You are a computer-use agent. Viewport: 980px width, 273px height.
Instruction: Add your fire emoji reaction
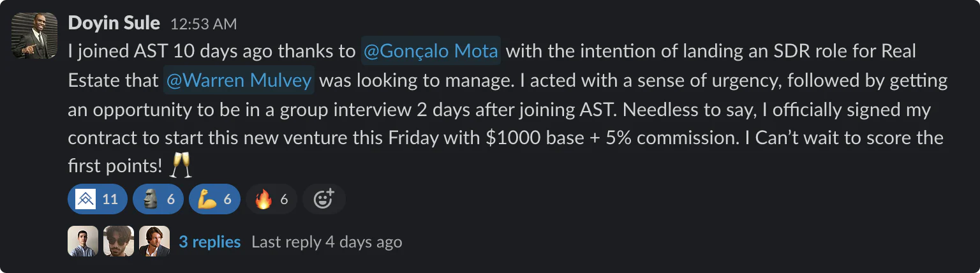click(x=271, y=200)
